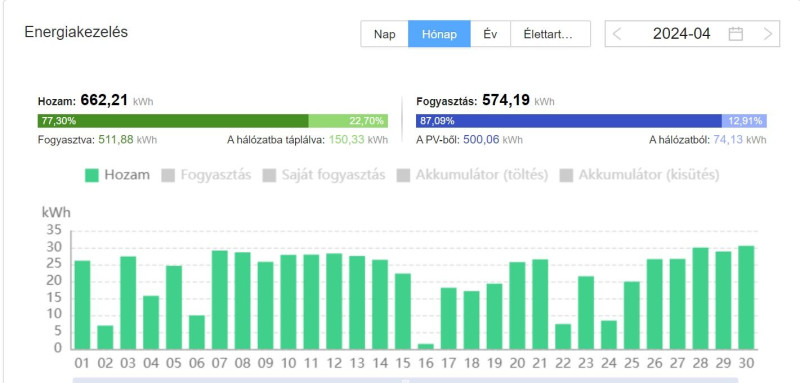Switch to the Nap view tab
The width and height of the screenshot is (800, 383).
(x=385, y=34)
